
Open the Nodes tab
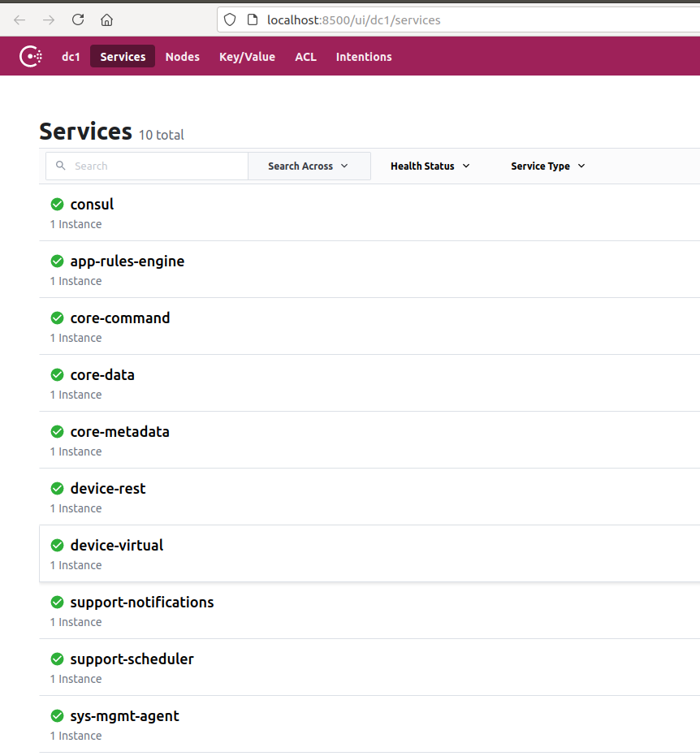click(x=182, y=56)
